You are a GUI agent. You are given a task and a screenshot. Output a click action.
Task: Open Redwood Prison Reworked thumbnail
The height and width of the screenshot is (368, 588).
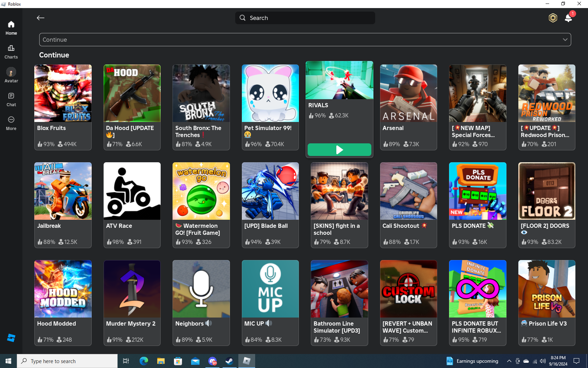547,93
